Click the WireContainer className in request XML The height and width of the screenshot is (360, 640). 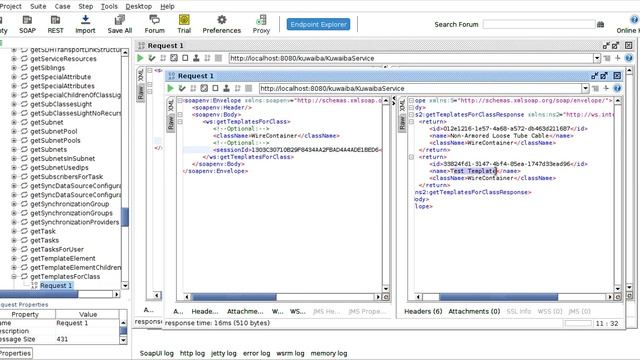pyautogui.click(x=274, y=136)
